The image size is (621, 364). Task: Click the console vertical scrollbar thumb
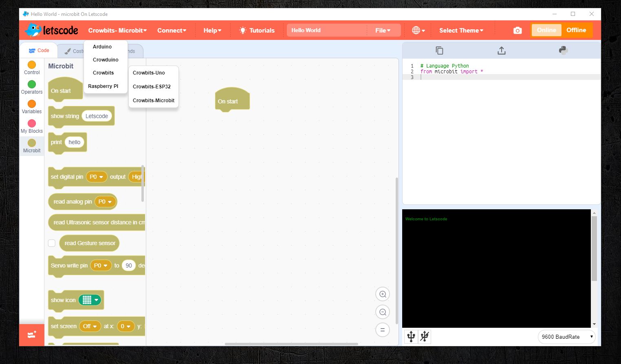pyautogui.click(x=594, y=248)
